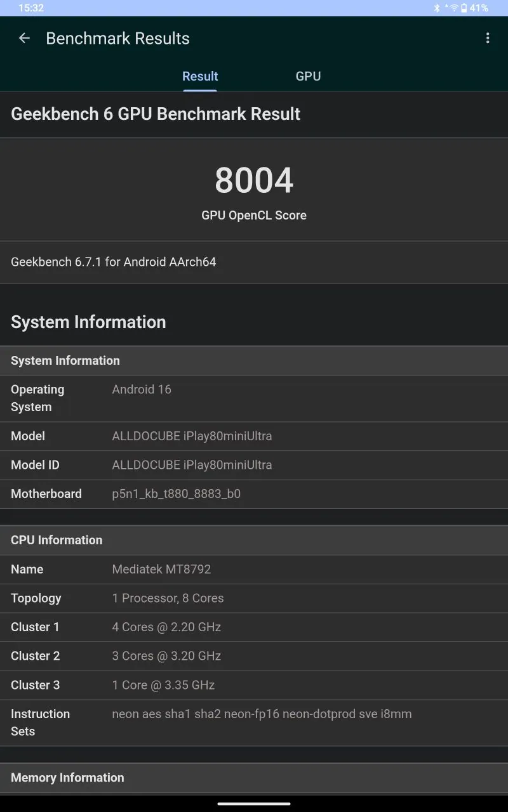Tap the Cluster 1 cores row
The image size is (508, 812).
click(x=254, y=627)
